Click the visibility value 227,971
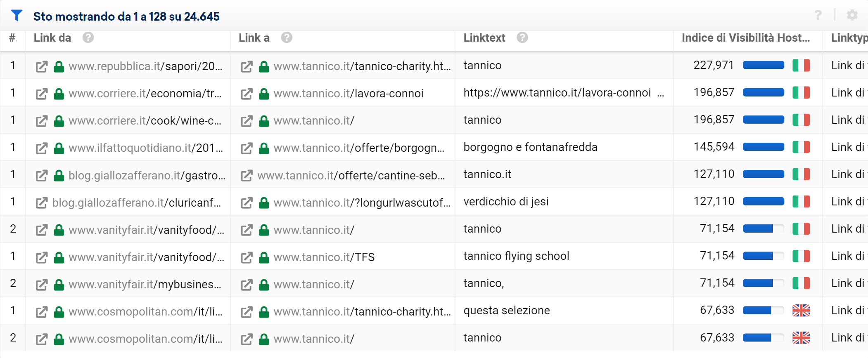The height and width of the screenshot is (358, 868). click(714, 65)
